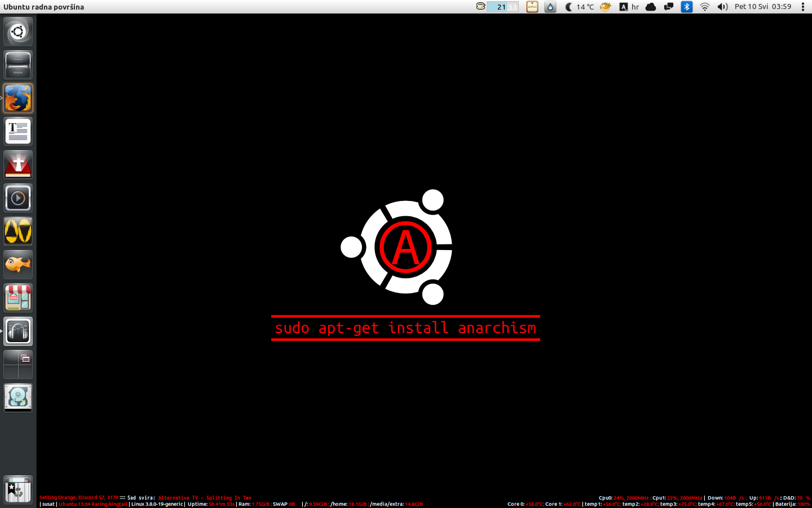The image size is (812, 508).
Task: Open the Wi-Fi network menu
Action: tap(705, 7)
